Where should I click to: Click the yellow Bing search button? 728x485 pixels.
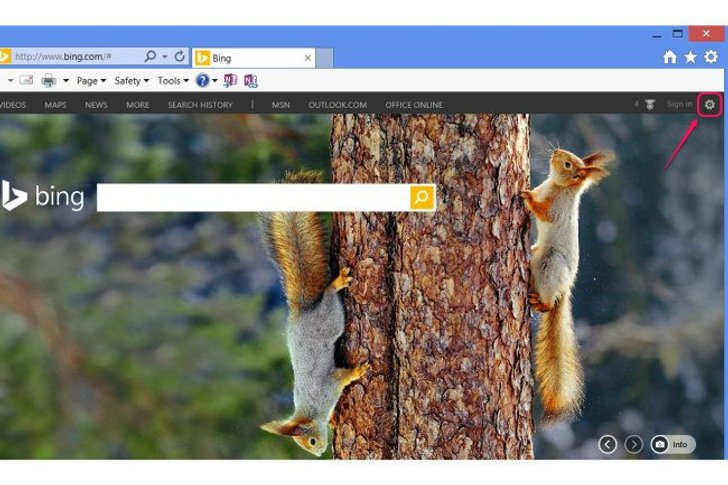[x=422, y=197]
